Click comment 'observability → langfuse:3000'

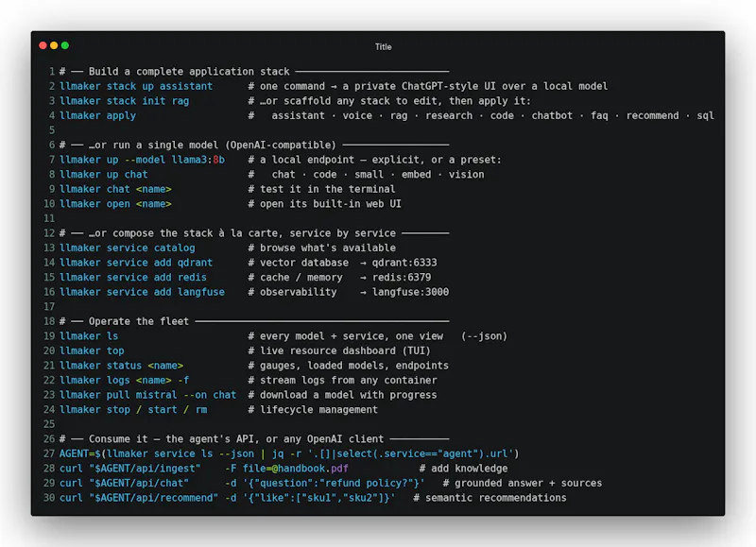pyautogui.click(x=349, y=292)
